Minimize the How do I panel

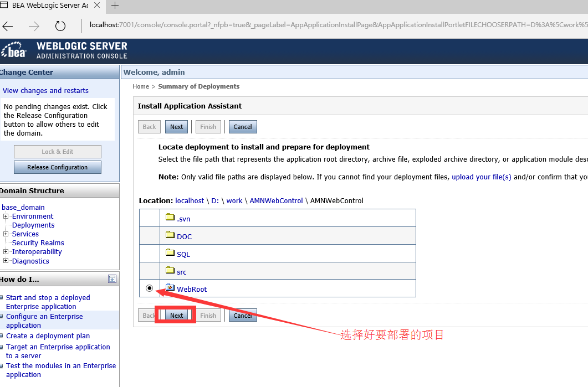[112, 278]
